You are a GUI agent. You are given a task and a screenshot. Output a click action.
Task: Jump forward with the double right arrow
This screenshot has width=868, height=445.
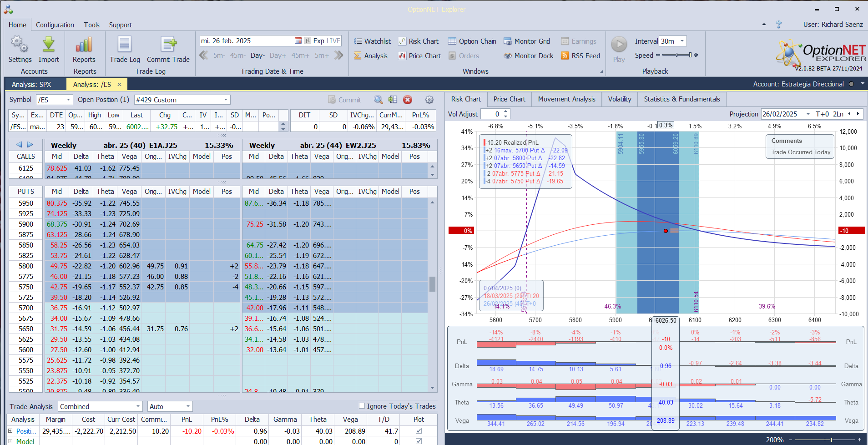point(339,56)
